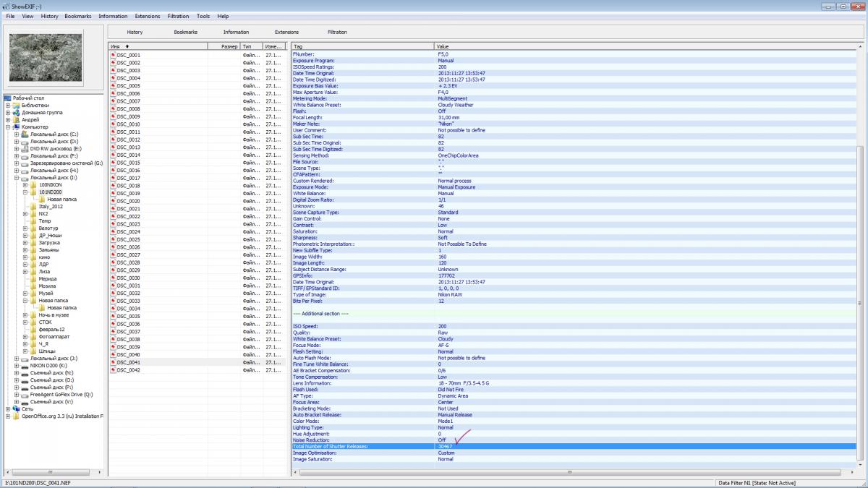868x488 pixels.
Task: Click the Рабочий стол desktop icon
Action: coord(7,98)
